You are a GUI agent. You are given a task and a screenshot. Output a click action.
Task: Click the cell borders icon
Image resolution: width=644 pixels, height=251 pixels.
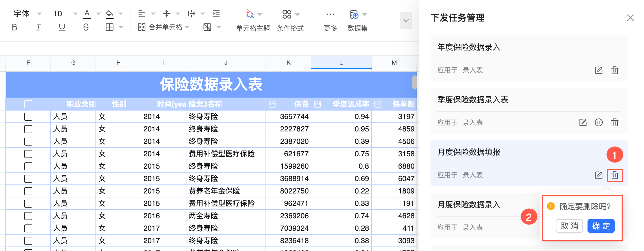coord(110,27)
